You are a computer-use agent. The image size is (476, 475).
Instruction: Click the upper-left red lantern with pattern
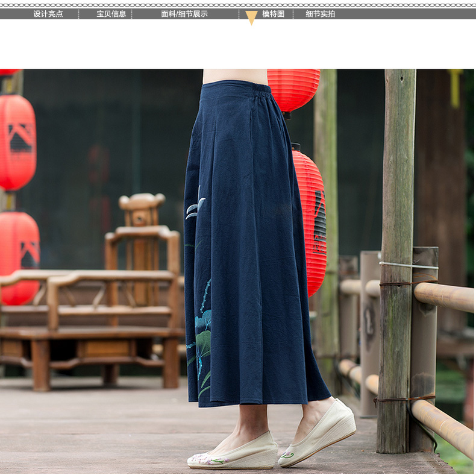[17, 142]
